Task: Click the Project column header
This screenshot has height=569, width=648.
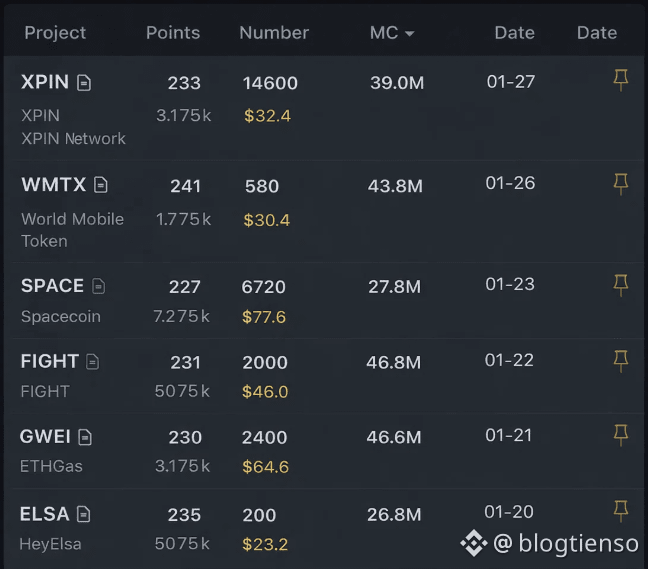Action: click(55, 33)
